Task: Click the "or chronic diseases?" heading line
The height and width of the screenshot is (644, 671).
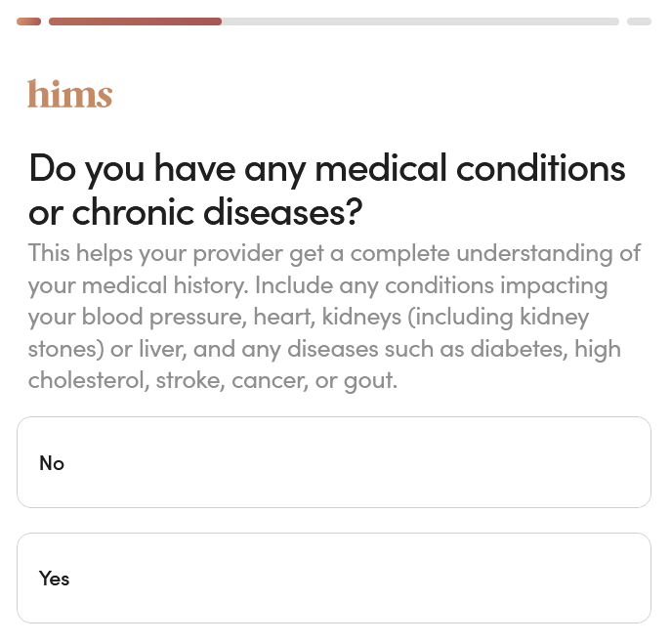Action: click(x=195, y=211)
